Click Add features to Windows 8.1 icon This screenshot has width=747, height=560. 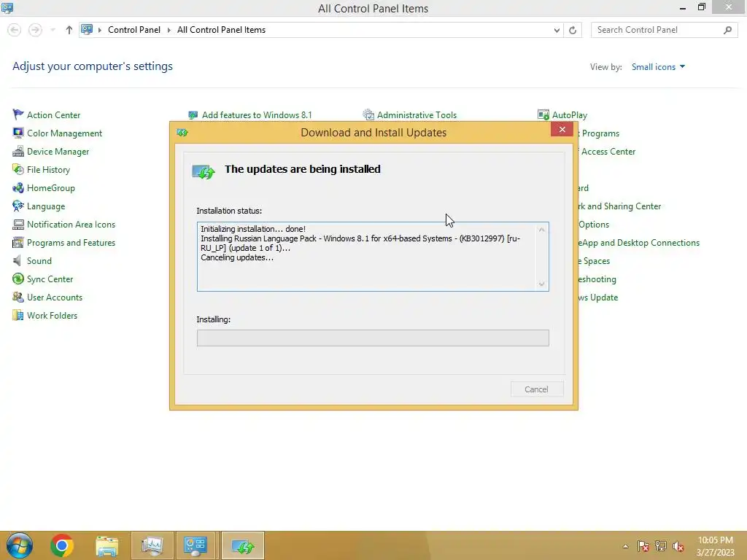click(193, 114)
